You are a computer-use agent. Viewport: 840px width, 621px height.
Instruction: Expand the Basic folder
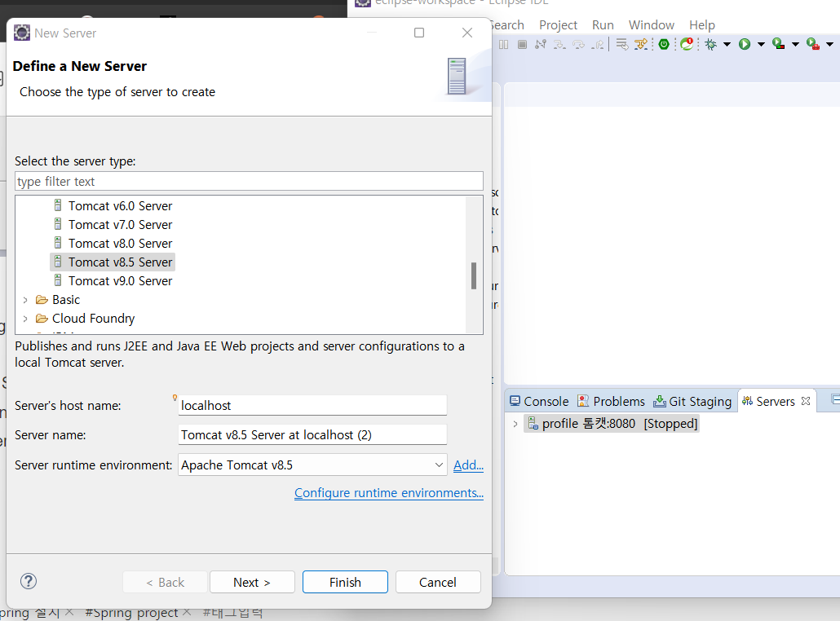[x=25, y=300]
